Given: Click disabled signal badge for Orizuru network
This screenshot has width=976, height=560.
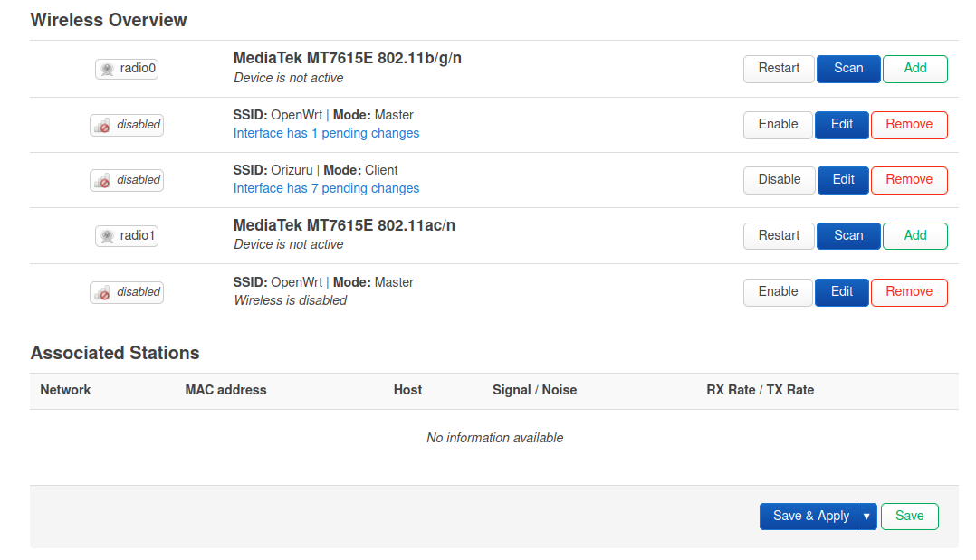Looking at the screenshot, I should [127, 180].
